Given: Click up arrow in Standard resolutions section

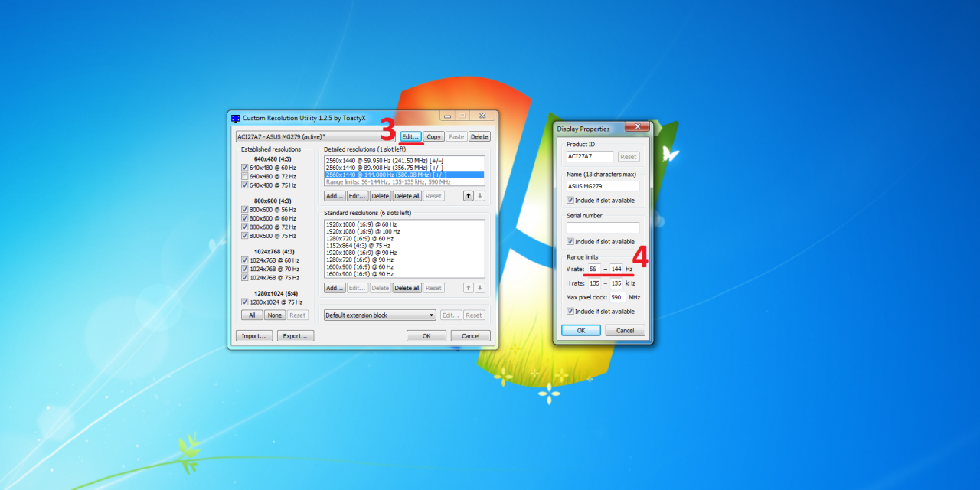Looking at the screenshot, I should click(468, 288).
